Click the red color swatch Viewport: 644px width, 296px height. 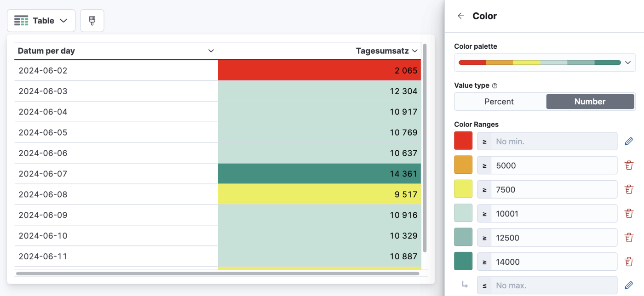[x=463, y=141]
